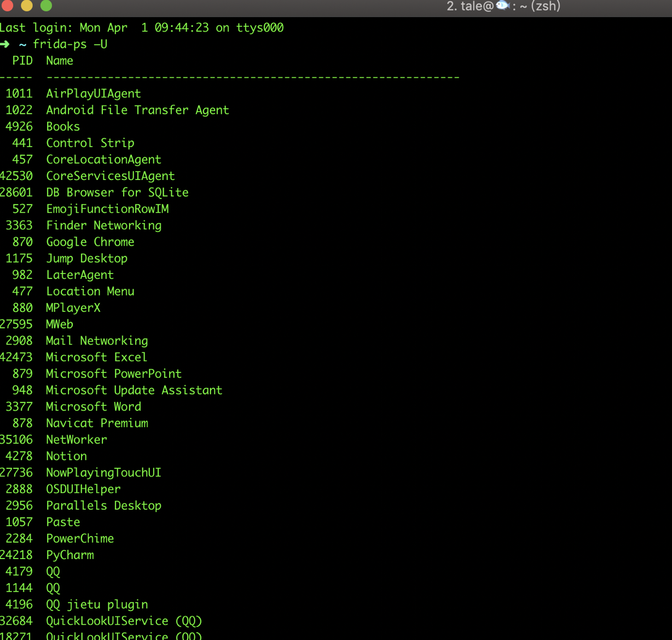The height and width of the screenshot is (640, 672).
Task: Click the 'Mail Networking' process name
Action: coord(97,341)
